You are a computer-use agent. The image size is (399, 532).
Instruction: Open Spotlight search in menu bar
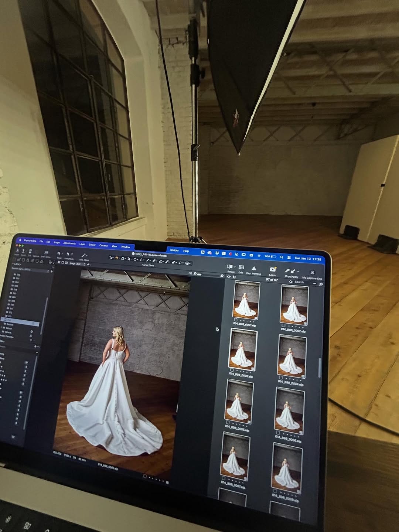tap(282, 257)
